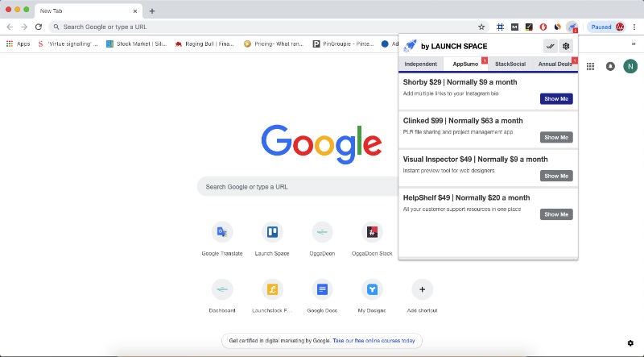
Task: Open the N Google account avatar
Action: click(630, 66)
